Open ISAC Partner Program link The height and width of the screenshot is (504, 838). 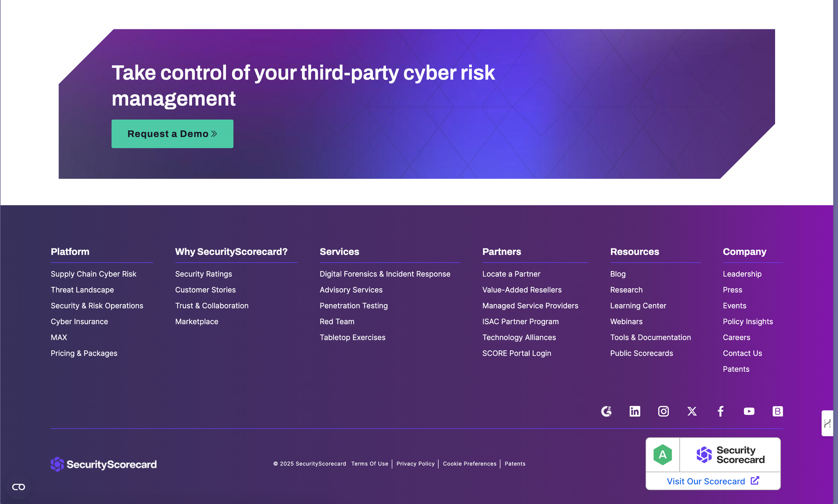520,322
